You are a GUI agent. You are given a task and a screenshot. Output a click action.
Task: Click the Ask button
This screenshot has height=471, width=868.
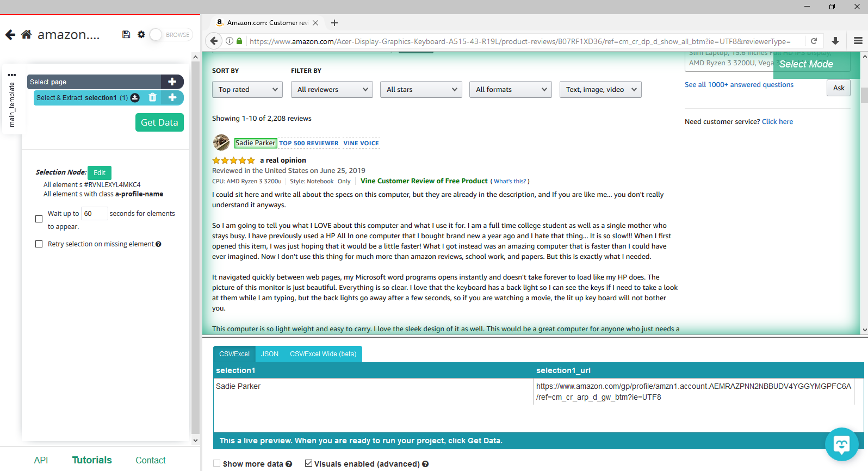(839, 88)
